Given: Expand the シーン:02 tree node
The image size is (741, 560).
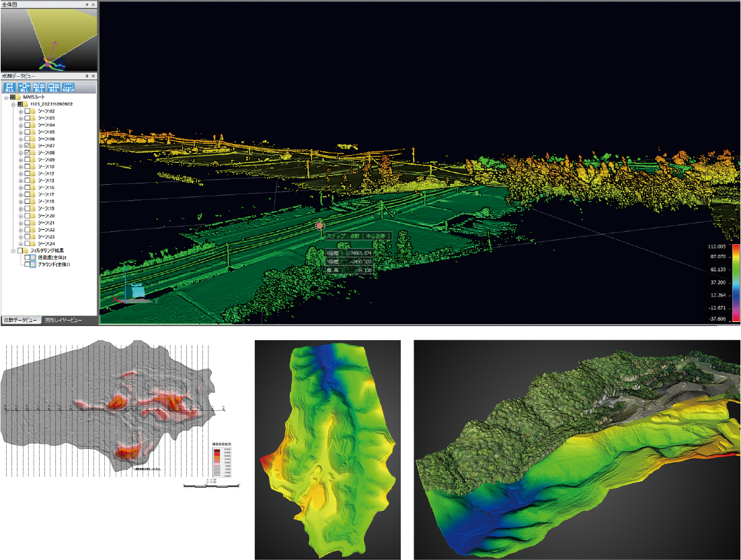Looking at the screenshot, I should [x=21, y=112].
